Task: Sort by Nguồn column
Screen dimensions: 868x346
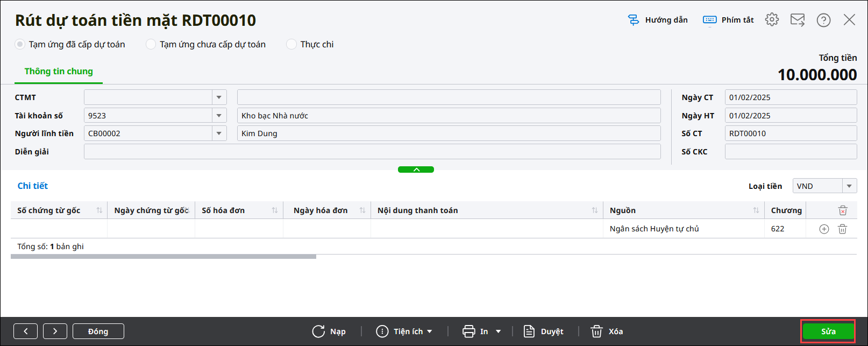Action: (x=756, y=210)
